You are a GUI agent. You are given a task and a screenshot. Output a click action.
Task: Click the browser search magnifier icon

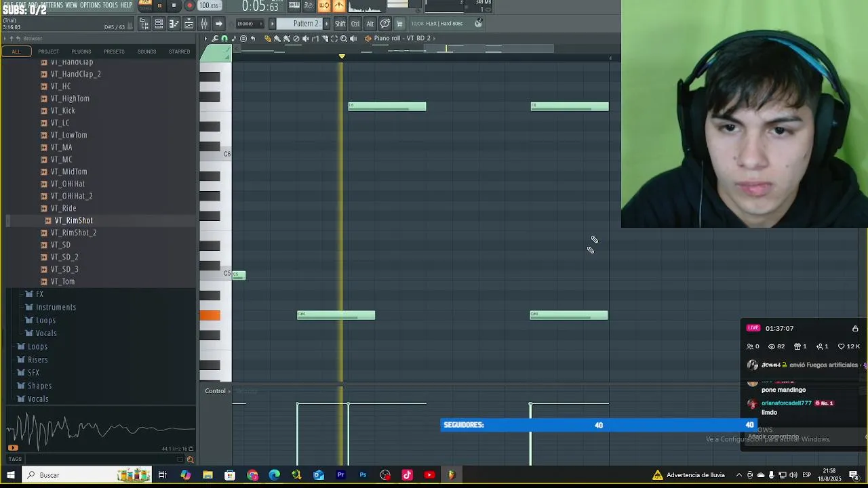click(x=190, y=460)
